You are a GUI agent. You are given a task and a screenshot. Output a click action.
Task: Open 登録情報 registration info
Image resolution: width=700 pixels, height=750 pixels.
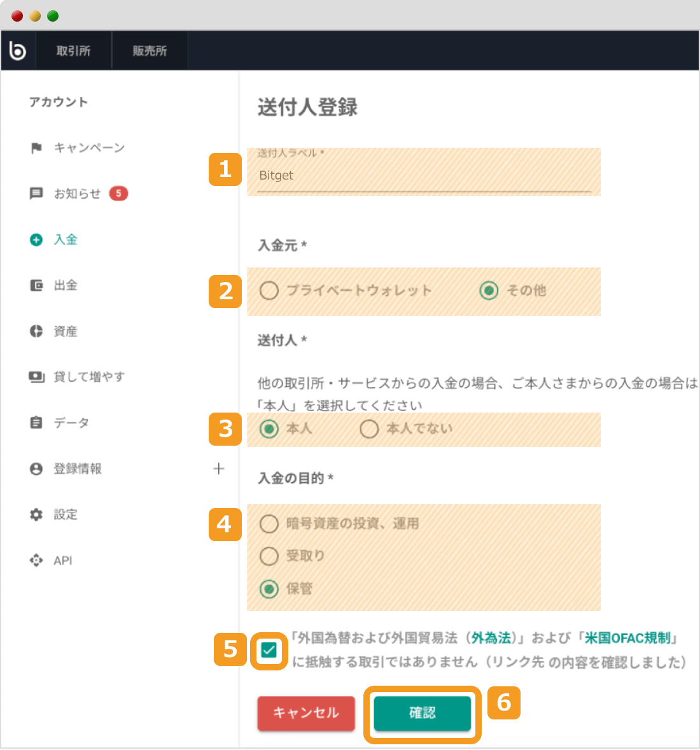[x=76, y=469]
